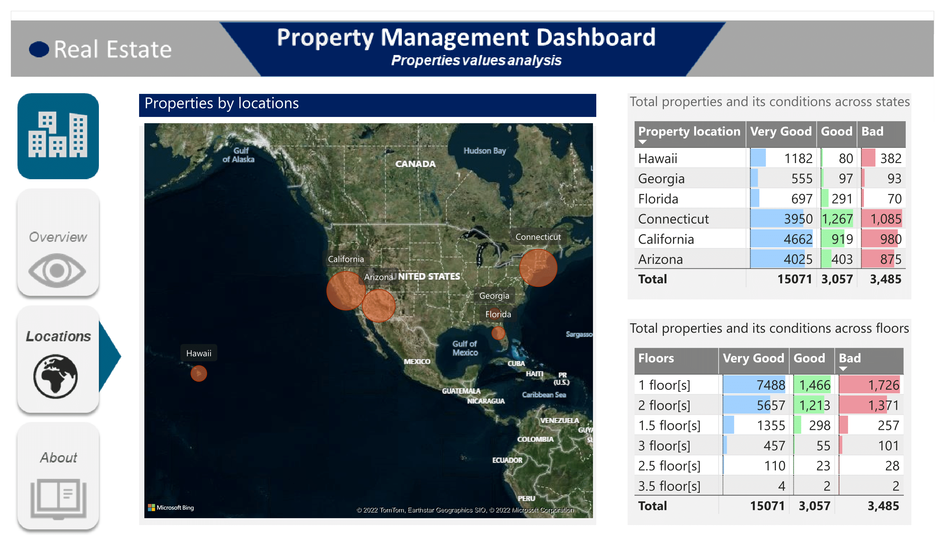Click the 7488 Very Good floors value
The height and width of the screenshot is (560, 945).
771,385
